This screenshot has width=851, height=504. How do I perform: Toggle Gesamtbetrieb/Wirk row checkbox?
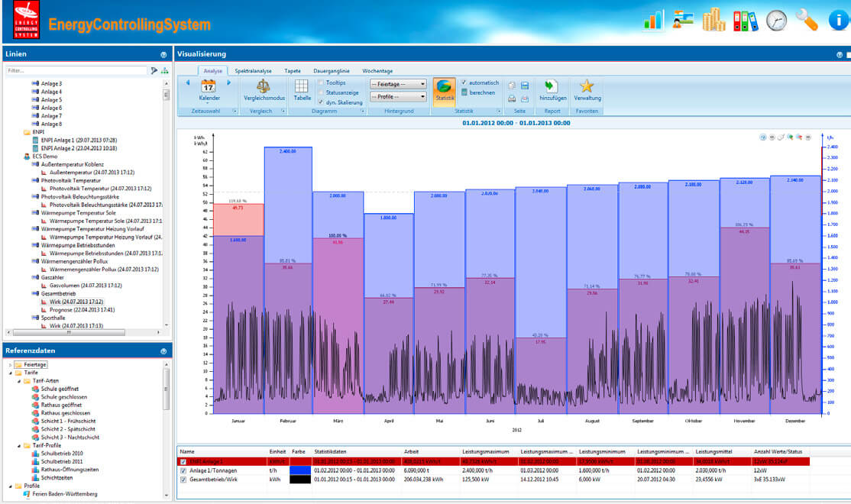183,479
